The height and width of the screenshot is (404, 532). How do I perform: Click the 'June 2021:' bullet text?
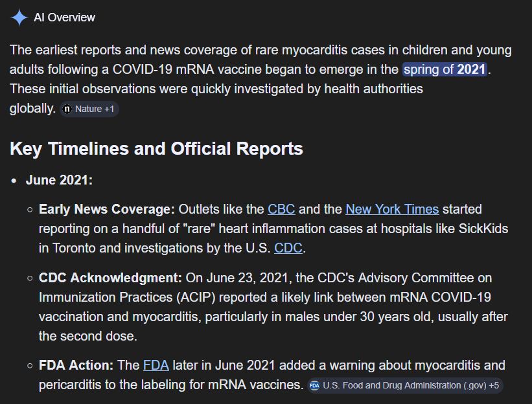point(59,180)
